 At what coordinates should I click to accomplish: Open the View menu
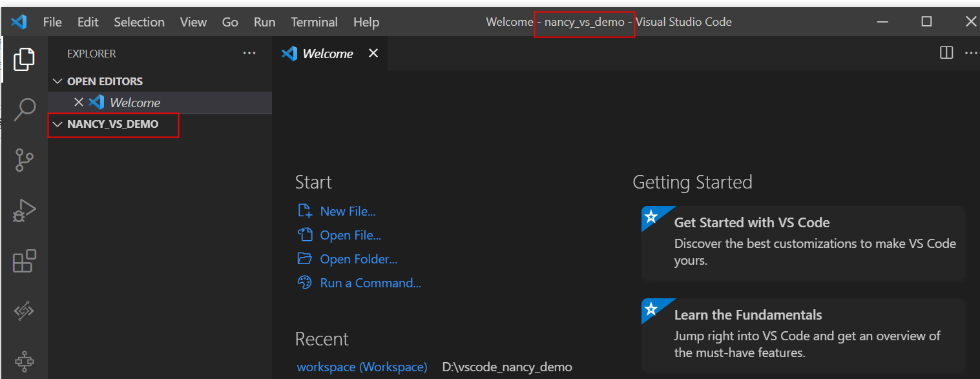tap(193, 22)
